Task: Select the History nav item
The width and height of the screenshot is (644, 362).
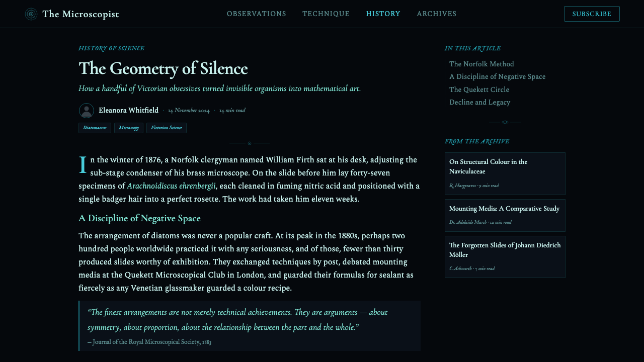Action: click(x=383, y=14)
